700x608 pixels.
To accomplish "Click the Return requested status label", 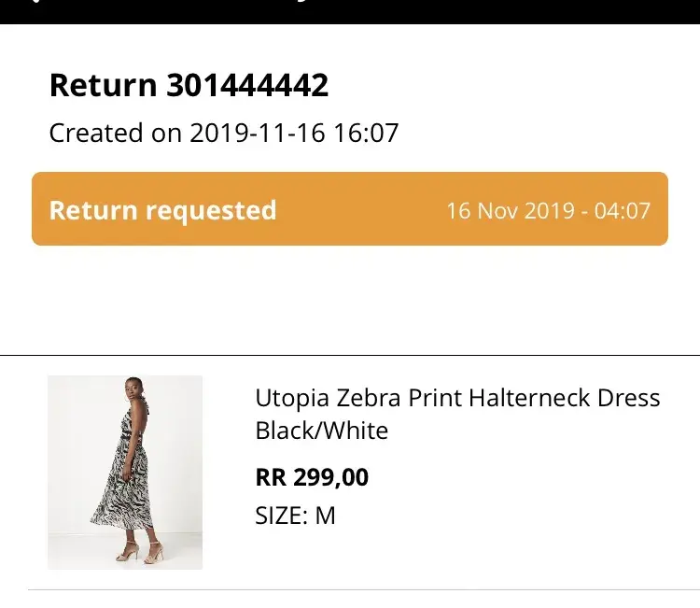I will coord(162,210).
